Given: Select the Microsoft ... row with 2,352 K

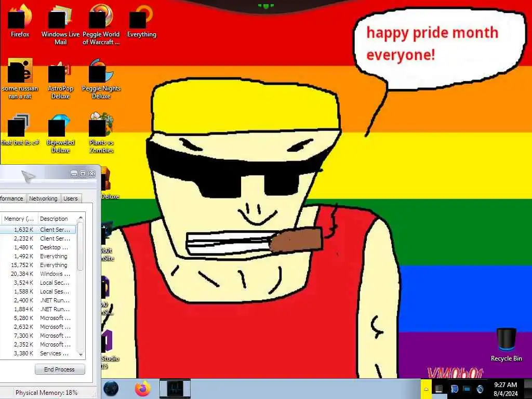Looking at the screenshot, I should coord(38,344).
